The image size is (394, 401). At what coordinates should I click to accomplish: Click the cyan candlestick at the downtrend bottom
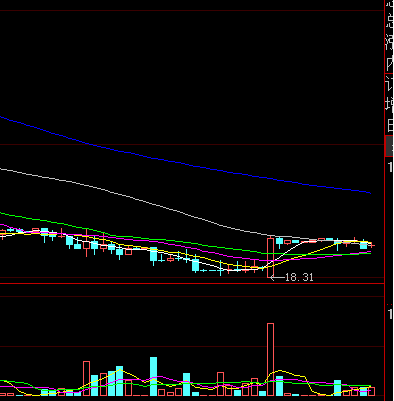(195, 265)
